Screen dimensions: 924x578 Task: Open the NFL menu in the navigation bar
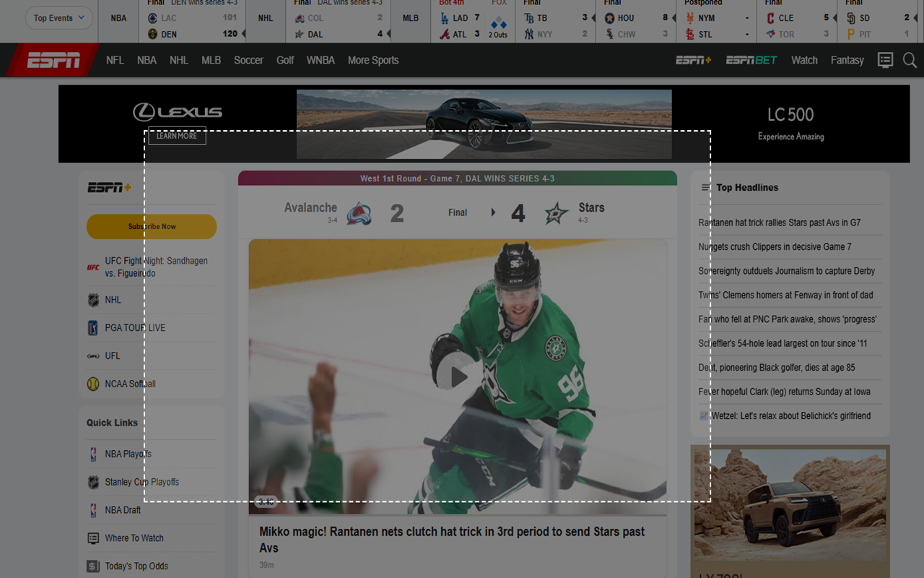(x=115, y=61)
